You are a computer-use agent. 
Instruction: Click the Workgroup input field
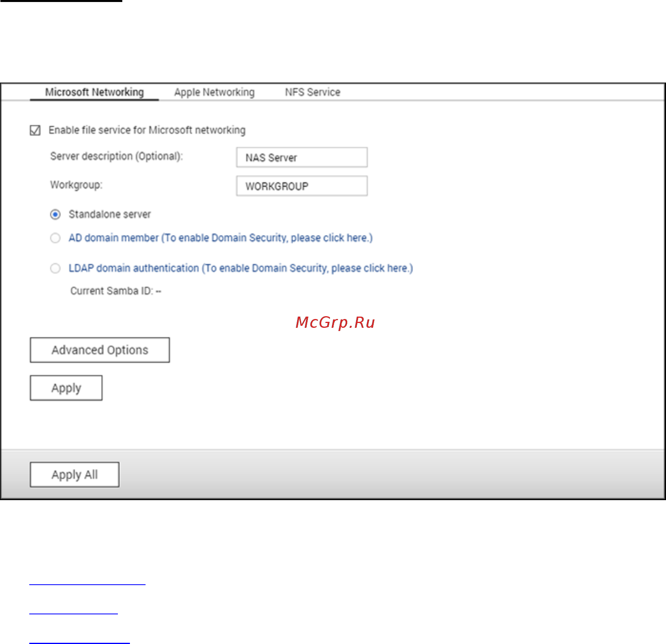pyautogui.click(x=302, y=186)
